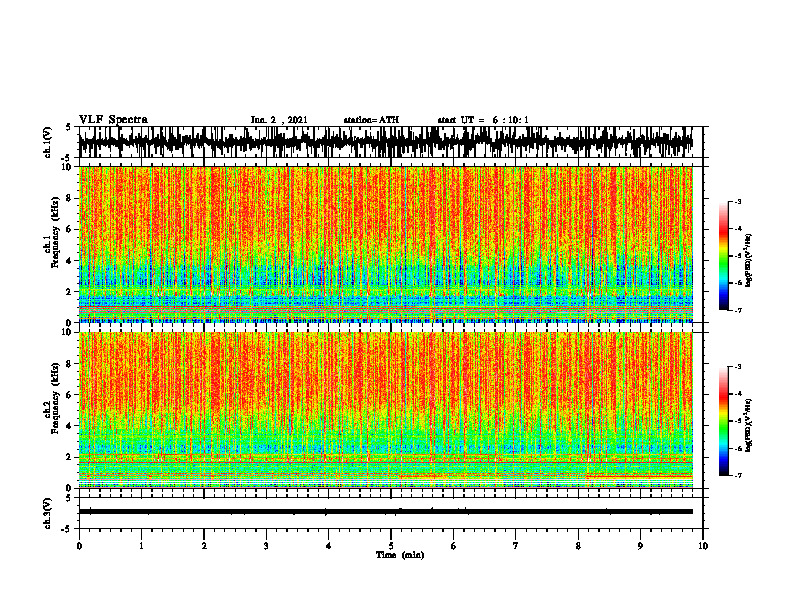Click the ch.1 frequency axis "8" tick label
The width and height of the screenshot is (792, 612).
pyautogui.click(x=69, y=198)
